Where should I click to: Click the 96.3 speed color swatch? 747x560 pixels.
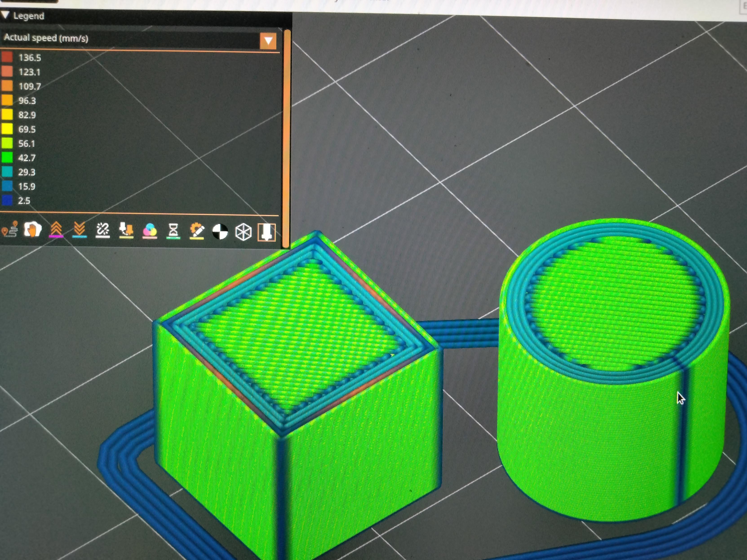pyautogui.click(x=7, y=100)
